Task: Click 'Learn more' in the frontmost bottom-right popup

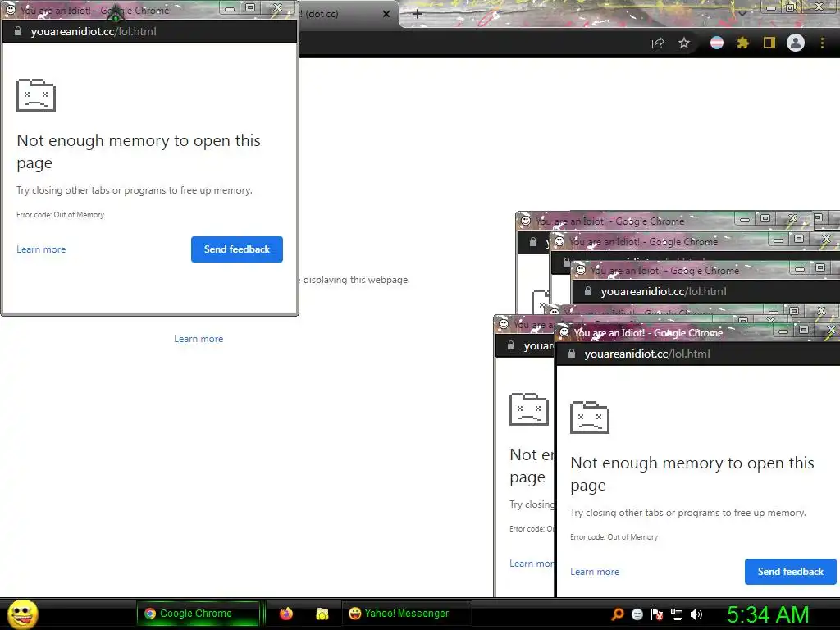Action: pyautogui.click(x=595, y=572)
